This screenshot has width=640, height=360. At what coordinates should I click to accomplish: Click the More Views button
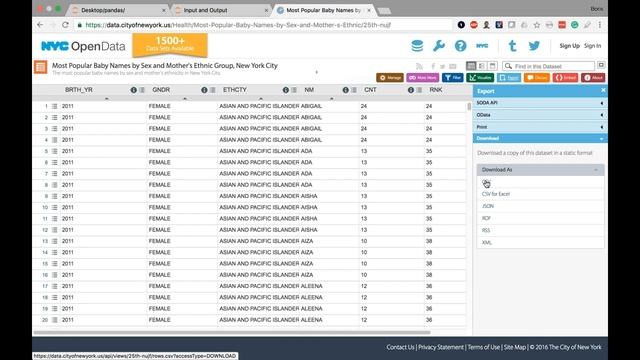[422, 78]
